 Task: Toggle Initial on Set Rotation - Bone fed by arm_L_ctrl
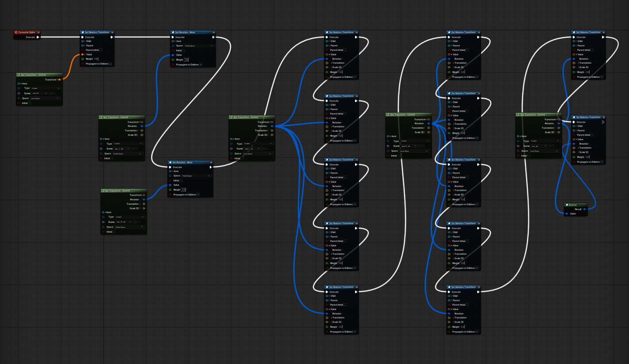point(184,50)
